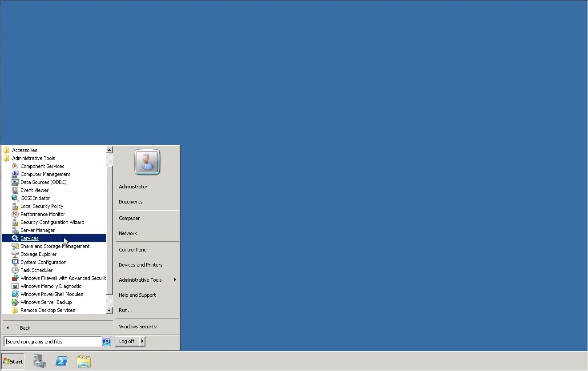Launch the Computer Management icon
588x371 pixels.
(x=15, y=174)
